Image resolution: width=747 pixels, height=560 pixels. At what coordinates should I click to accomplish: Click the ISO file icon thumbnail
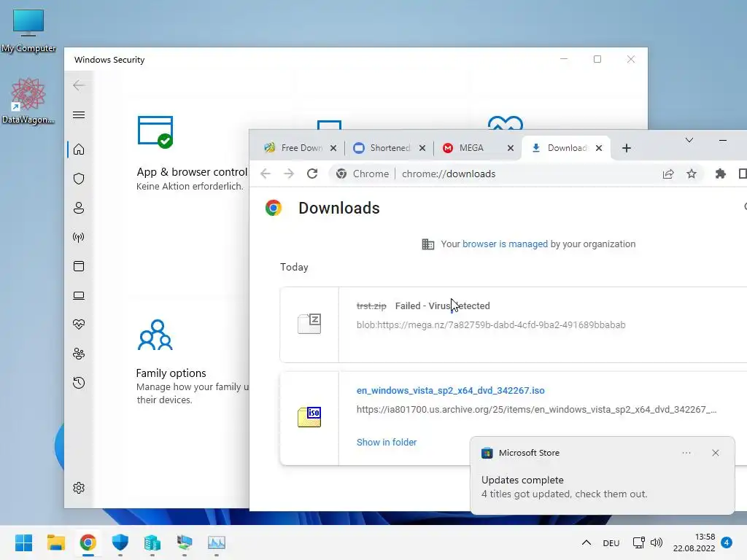pyautogui.click(x=309, y=416)
